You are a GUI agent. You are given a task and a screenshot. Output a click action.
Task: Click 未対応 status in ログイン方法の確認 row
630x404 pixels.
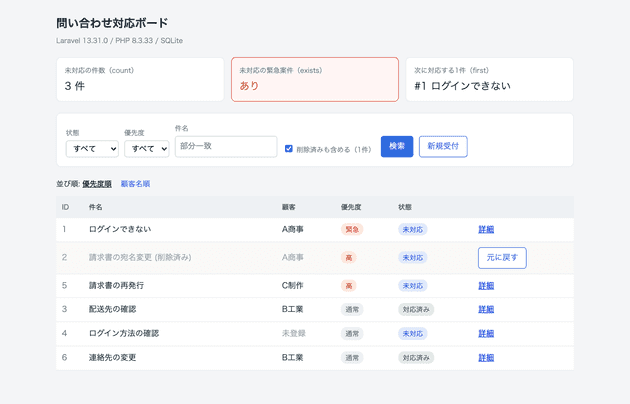click(413, 333)
